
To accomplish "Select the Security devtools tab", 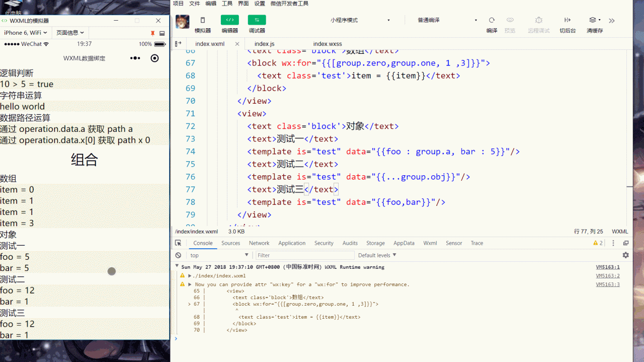I will pyautogui.click(x=324, y=243).
